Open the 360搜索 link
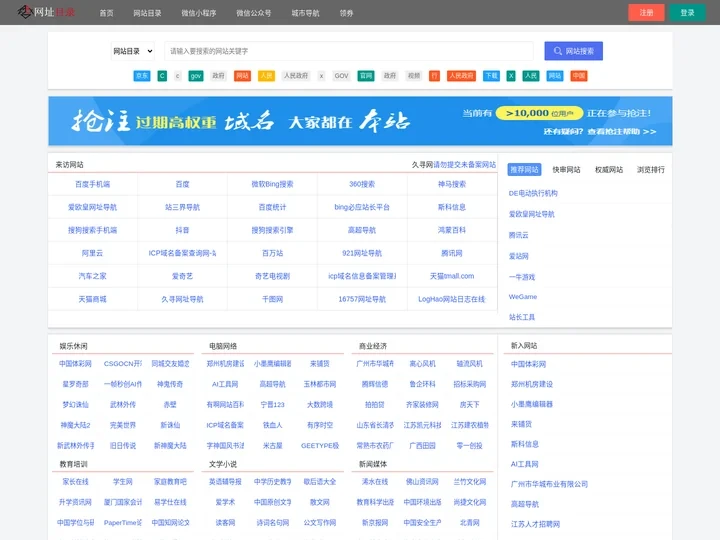Image resolution: width=720 pixels, height=540 pixels. pos(362,184)
